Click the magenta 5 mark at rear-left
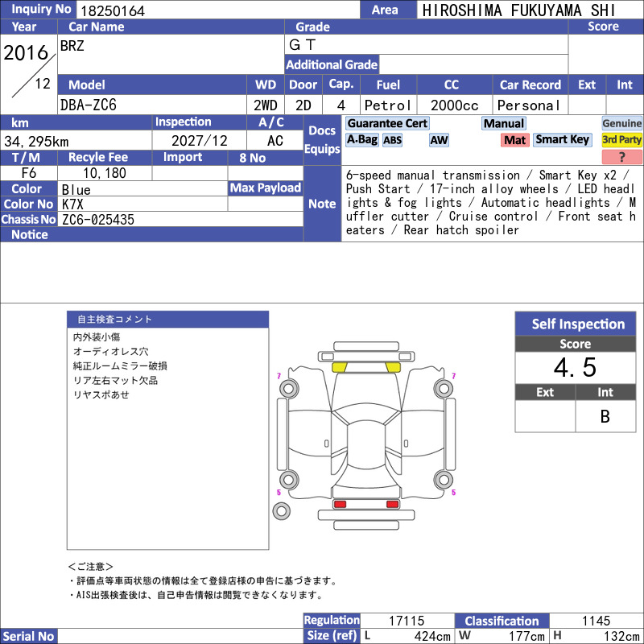644x644 pixels. [279, 492]
